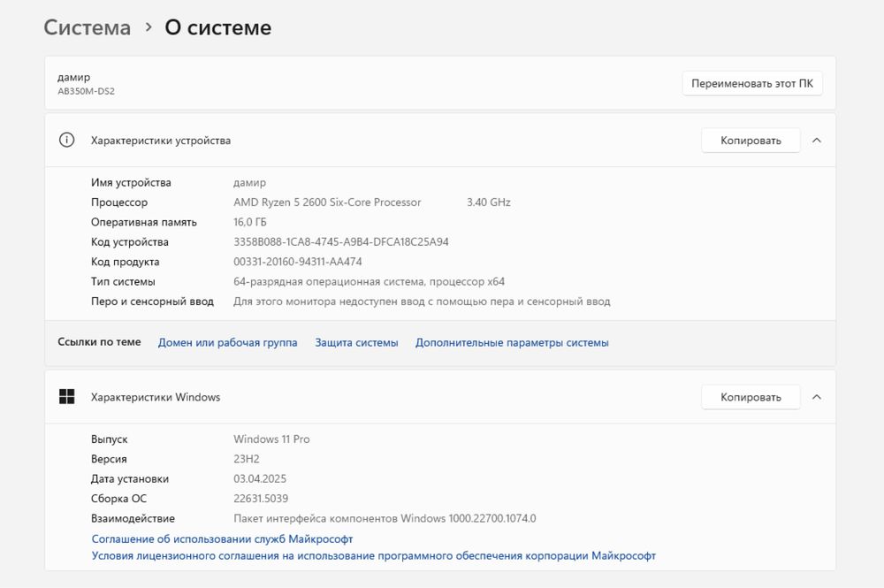
Task: Click Переименовать этот ПК button
Action: (752, 83)
